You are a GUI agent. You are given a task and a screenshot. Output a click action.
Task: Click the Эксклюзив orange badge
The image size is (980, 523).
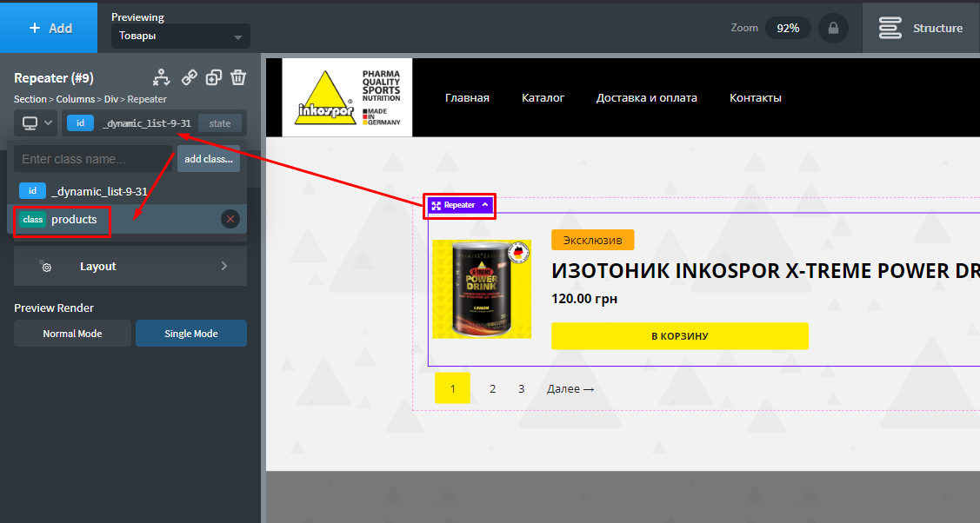(x=592, y=240)
